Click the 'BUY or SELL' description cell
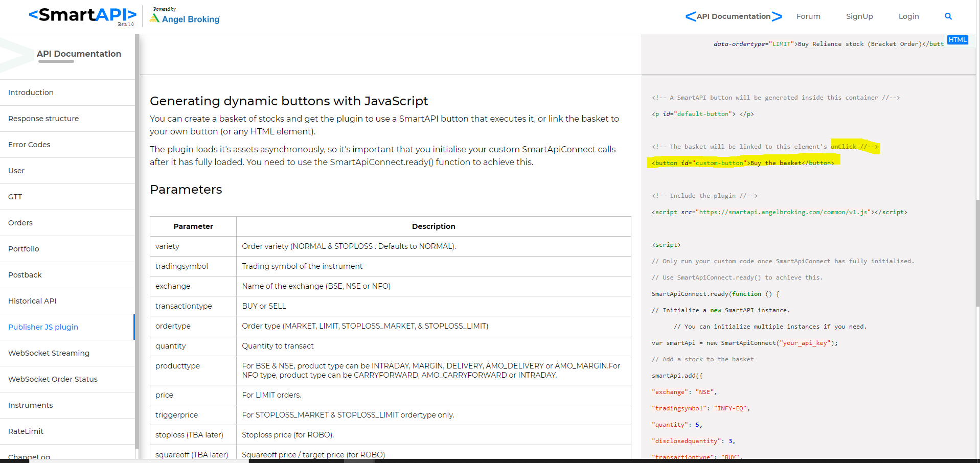The width and height of the screenshot is (980, 463). point(434,306)
